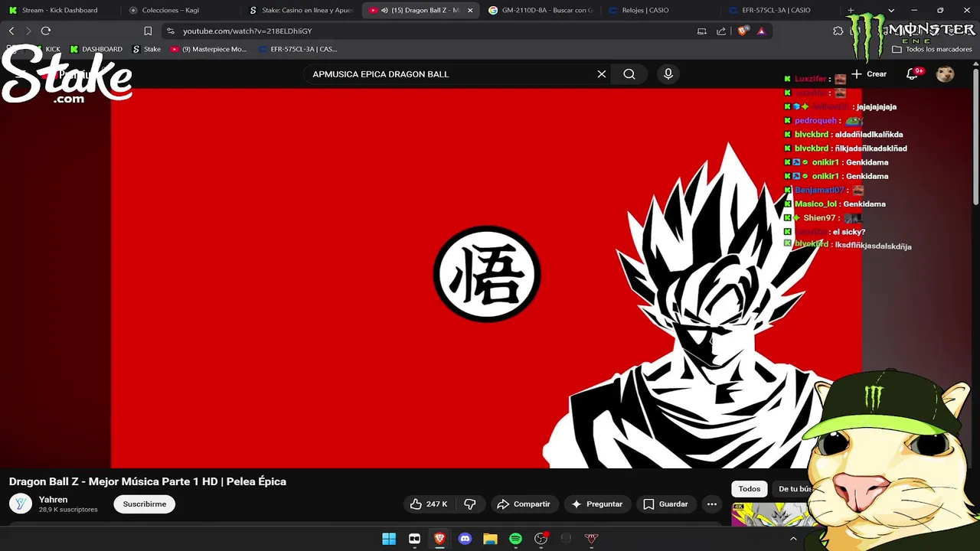Go back with the browser back arrow
Screen dimensions: 980x551
pyautogui.click(x=11, y=31)
